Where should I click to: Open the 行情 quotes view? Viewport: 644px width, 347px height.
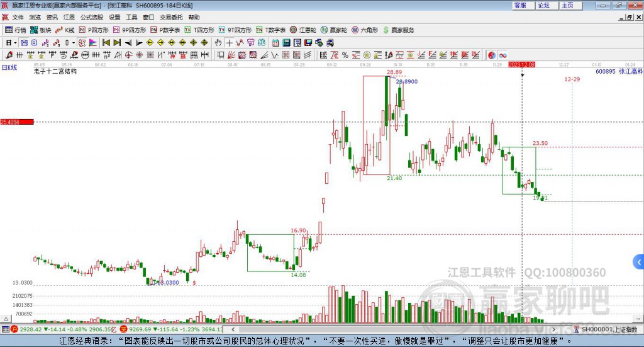16,30
